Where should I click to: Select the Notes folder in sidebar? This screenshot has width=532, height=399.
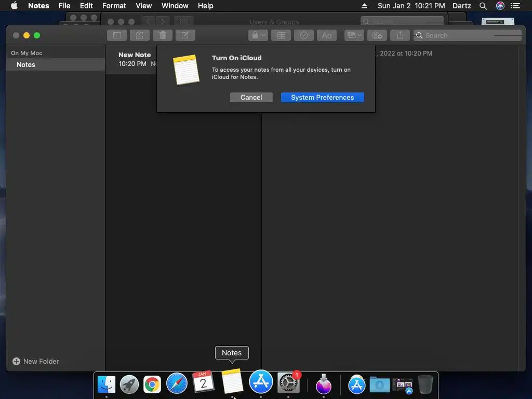pos(56,64)
